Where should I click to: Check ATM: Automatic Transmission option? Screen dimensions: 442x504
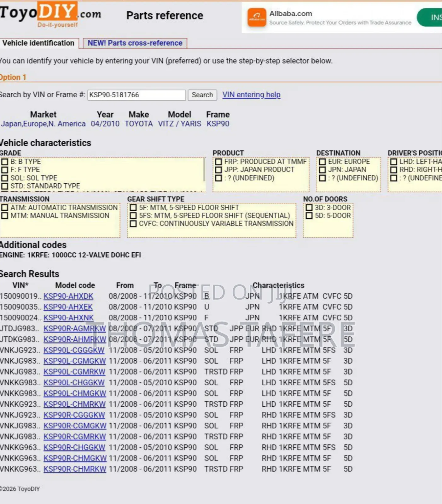point(5,208)
